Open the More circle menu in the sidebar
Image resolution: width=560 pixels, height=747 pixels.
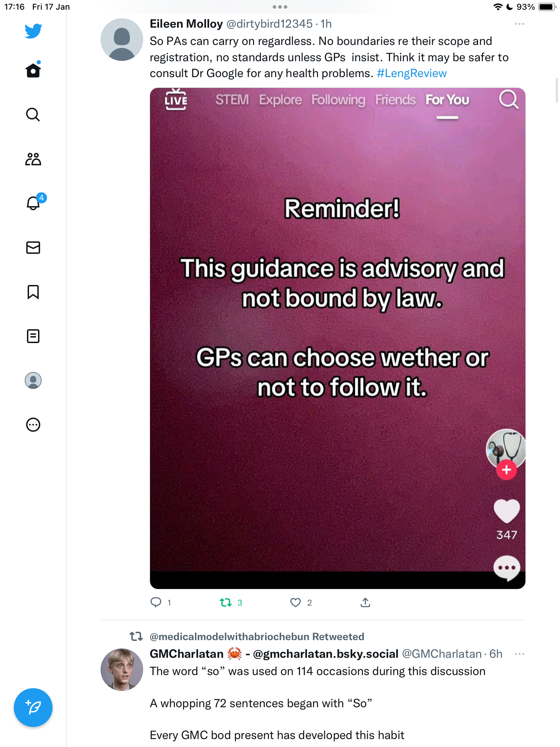(x=33, y=425)
